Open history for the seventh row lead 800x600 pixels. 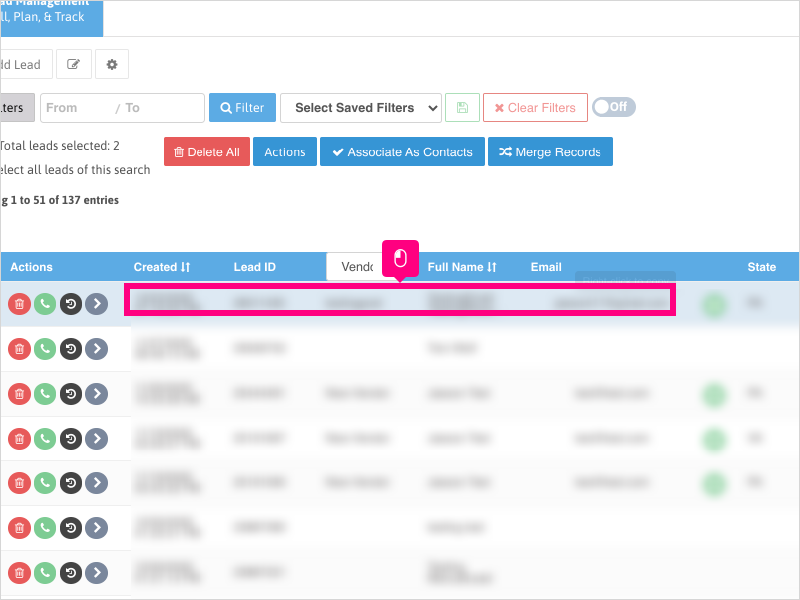click(71, 572)
